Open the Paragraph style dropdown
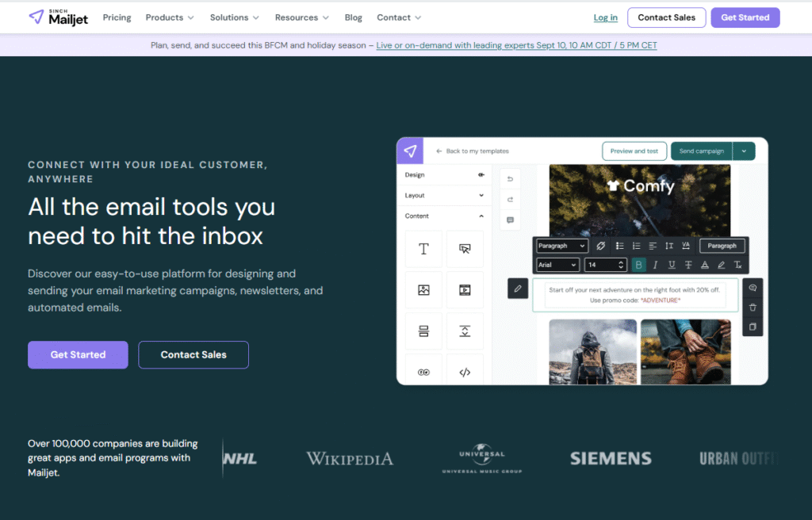Screen dimensions: 812x520 pyautogui.click(x=561, y=246)
